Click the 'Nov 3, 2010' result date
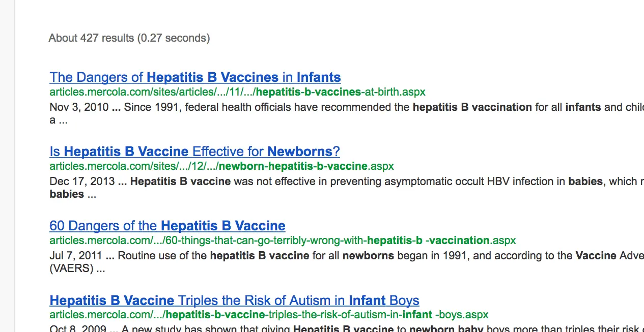Screen dimensions: 644x332 (x=79, y=107)
